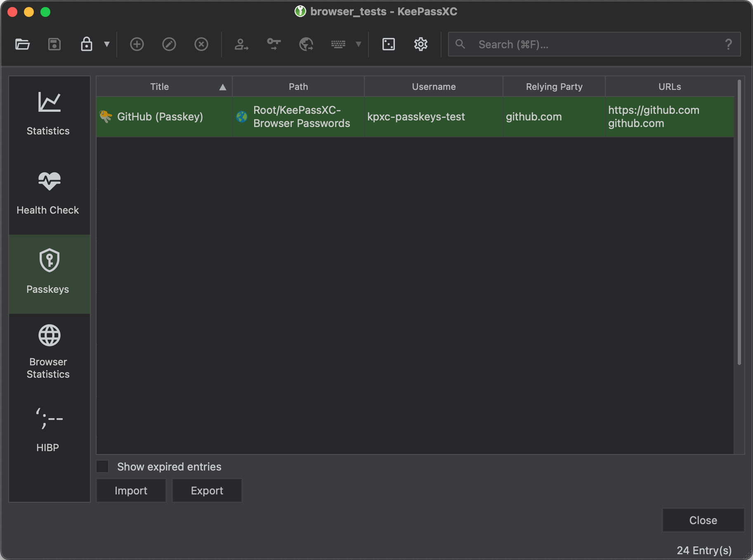Copy password to clipboard key icon
753x560 pixels.
click(x=274, y=44)
